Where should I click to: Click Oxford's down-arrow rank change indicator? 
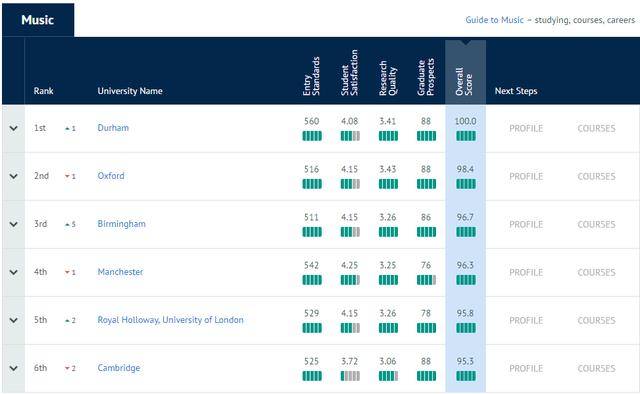coord(70,176)
